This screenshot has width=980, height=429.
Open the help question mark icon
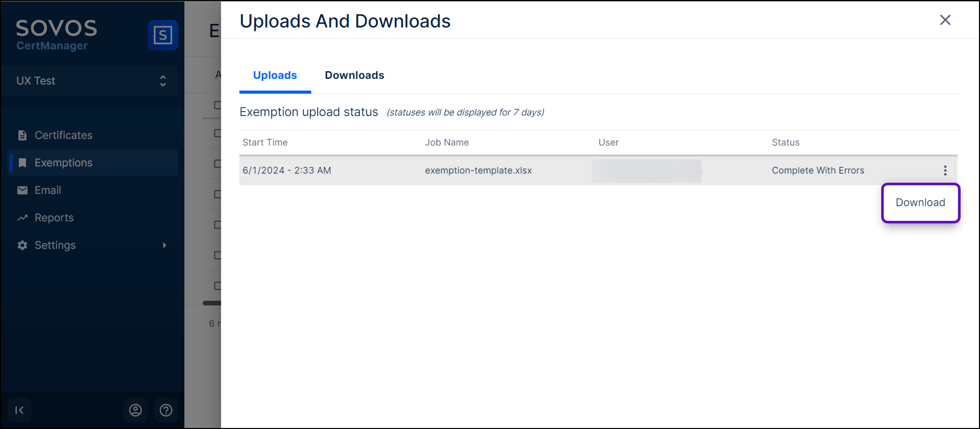coord(166,410)
